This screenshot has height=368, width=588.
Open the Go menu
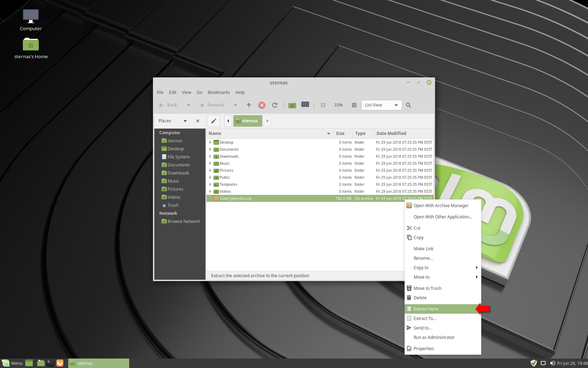199,93
